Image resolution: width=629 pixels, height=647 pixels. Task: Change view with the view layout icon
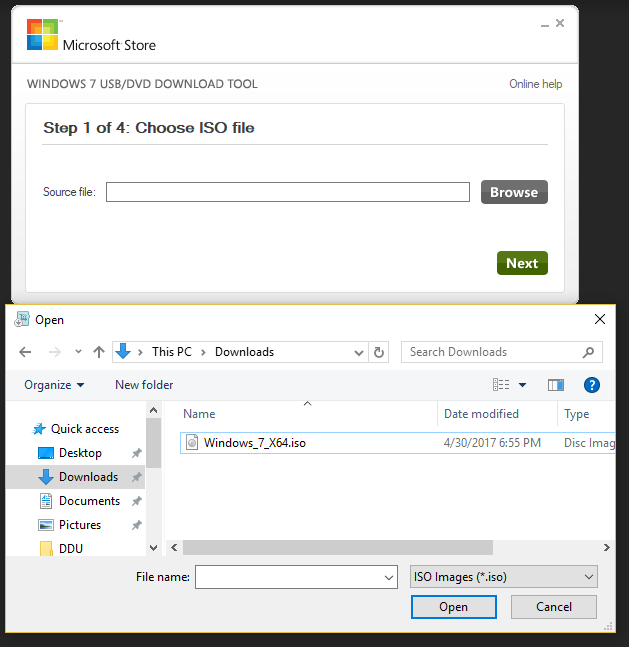501,385
